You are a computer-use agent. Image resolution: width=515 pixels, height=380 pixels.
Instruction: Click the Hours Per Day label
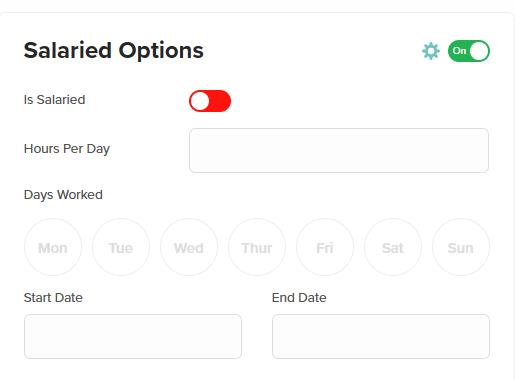pyautogui.click(x=67, y=149)
